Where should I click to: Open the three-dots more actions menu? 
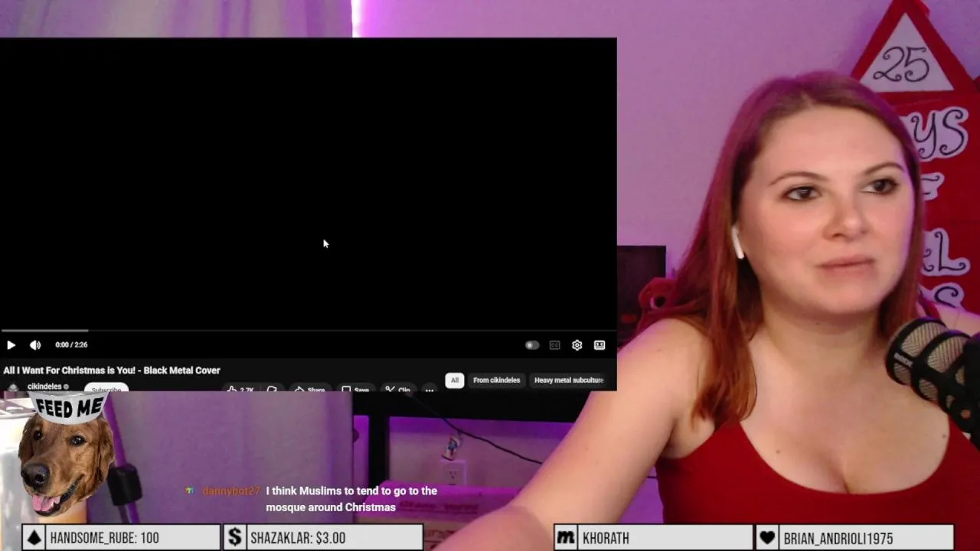430,390
